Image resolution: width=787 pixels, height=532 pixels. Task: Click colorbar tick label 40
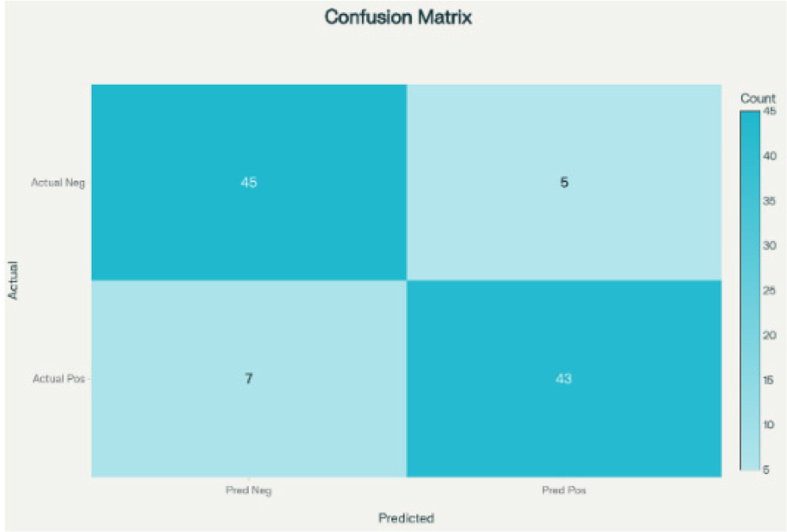click(770, 156)
